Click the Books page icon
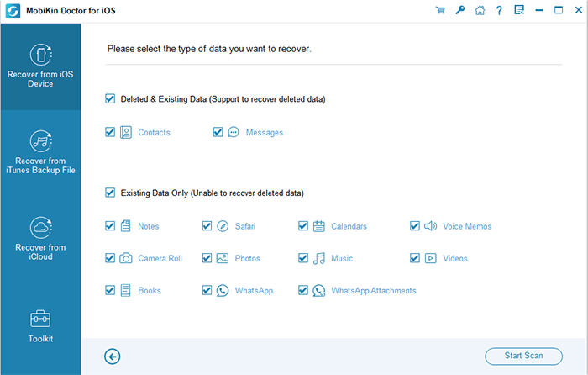 (126, 291)
